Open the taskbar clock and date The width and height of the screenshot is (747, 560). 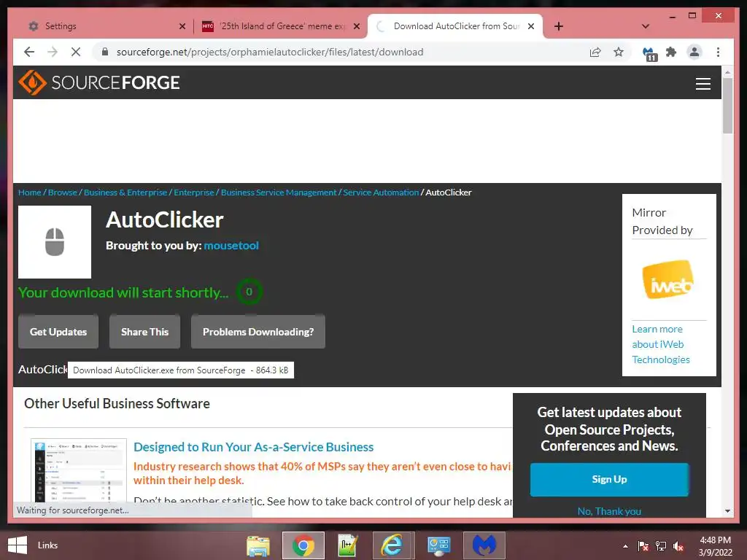[715, 546]
